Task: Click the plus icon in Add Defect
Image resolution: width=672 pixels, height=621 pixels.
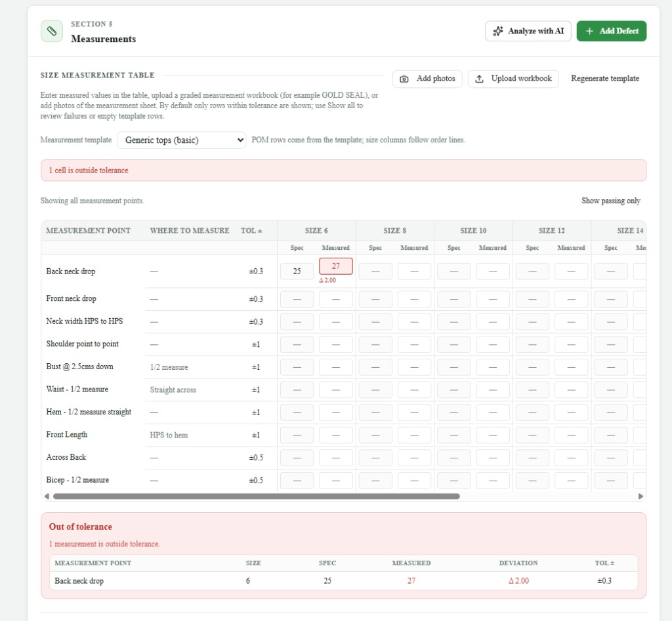Action: pos(589,31)
